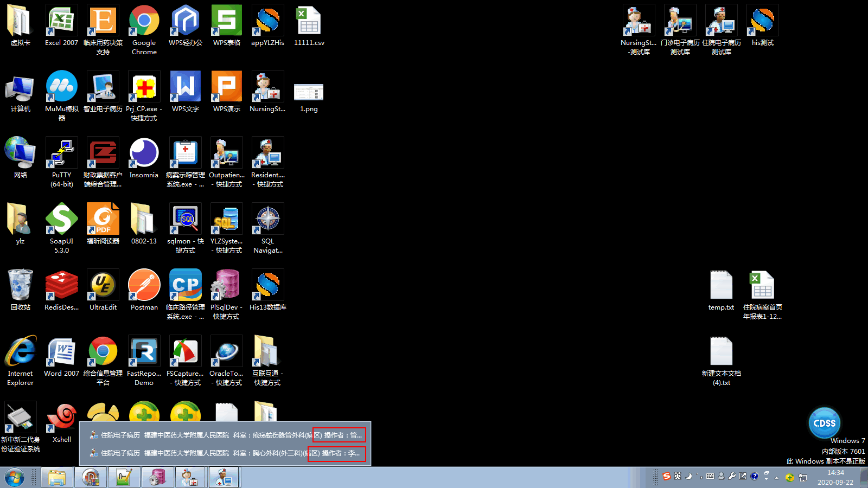The height and width of the screenshot is (488, 868).
Task: Select the PuTTY (64-bit) icon
Action: pos(62,163)
